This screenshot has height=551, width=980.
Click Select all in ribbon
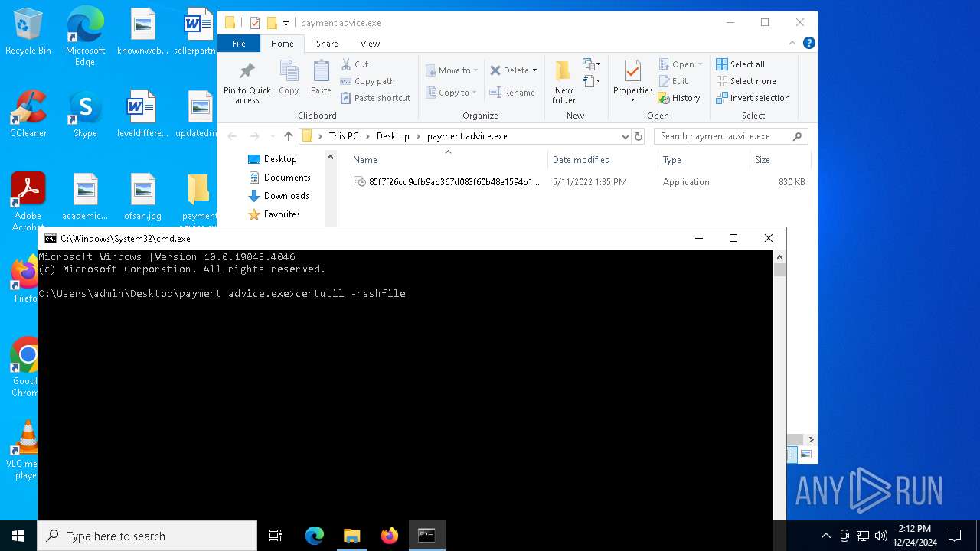pyautogui.click(x=740, y=64)
